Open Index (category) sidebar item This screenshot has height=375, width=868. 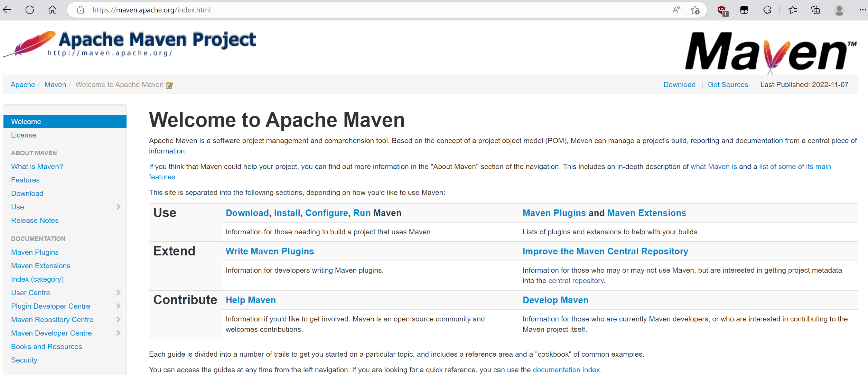37,279
